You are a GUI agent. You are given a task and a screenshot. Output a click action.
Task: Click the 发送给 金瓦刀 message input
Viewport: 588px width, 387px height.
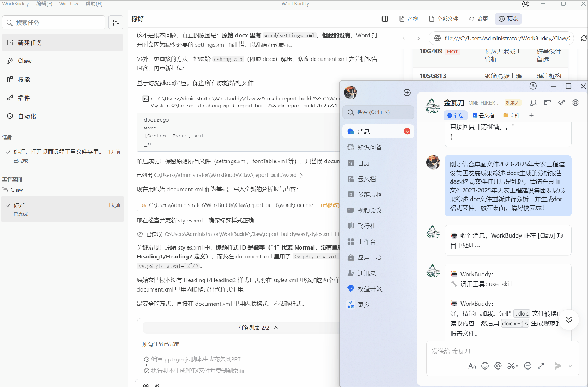pyautogui.click(x=502, y=351)
